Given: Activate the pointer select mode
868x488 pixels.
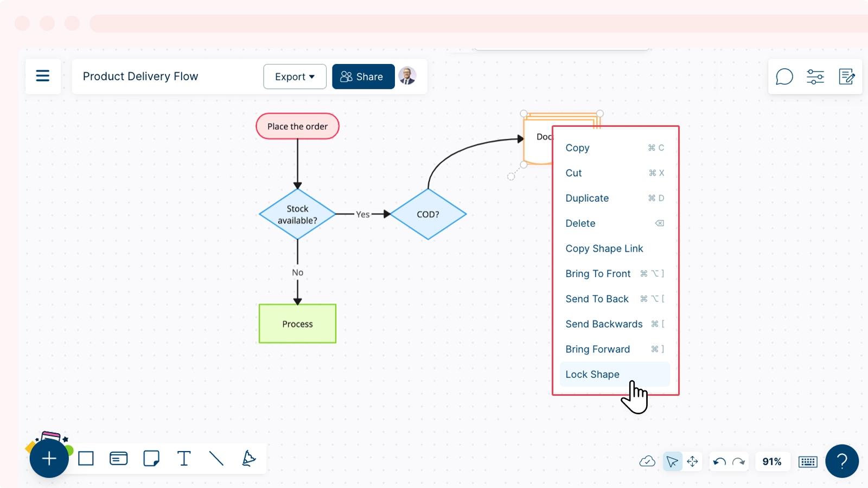Looking at the screenshot, I should point(672,461).
